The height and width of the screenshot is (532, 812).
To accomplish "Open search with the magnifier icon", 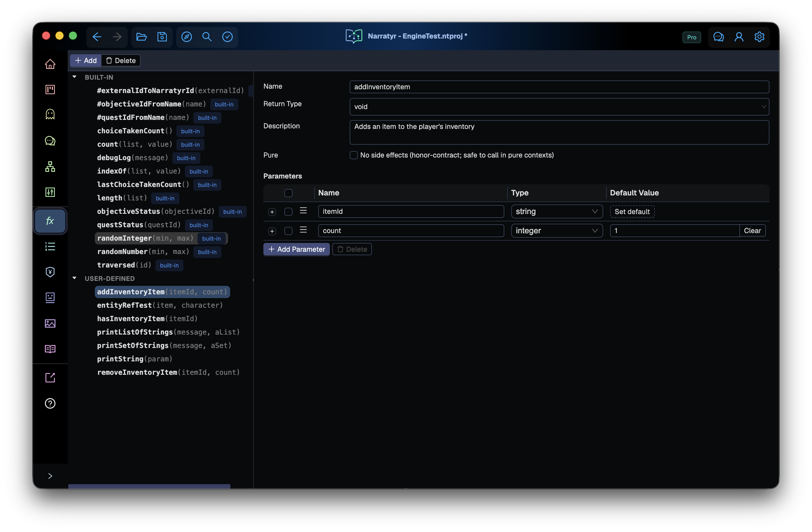I will (207, 37).
